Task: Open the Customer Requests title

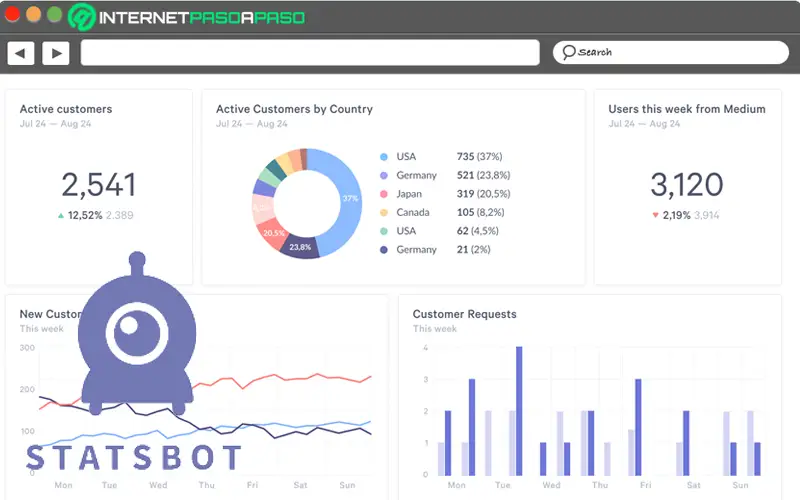Action: (x=464, y=314)
